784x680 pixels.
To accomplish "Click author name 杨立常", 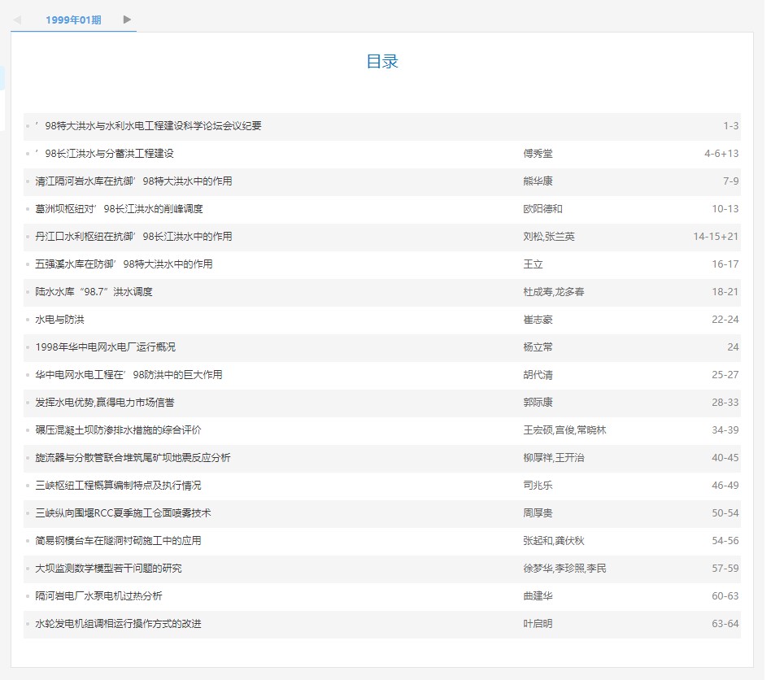I will (x=538, y=347).
